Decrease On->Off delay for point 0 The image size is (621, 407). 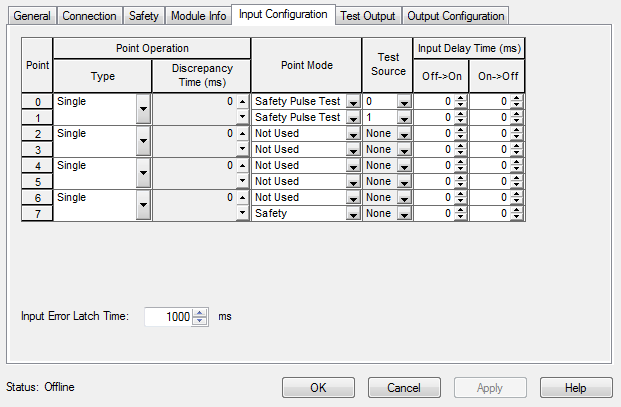pyautogui.click(x=516, y=105)
